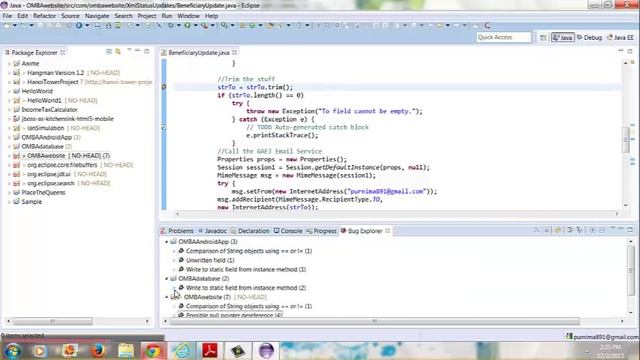This screenshot has height=360, width=640.
Task: Switch to the Debug perspective
Action: tap(589, 38)
